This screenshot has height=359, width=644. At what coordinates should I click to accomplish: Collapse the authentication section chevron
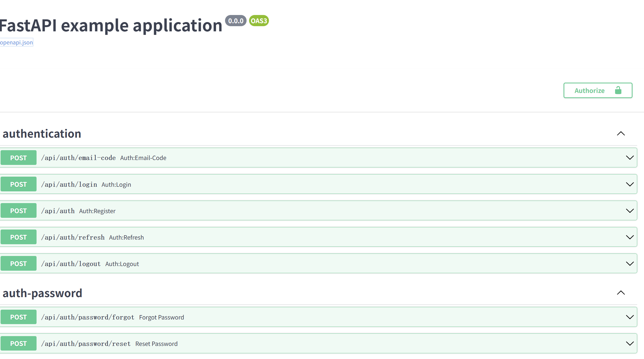[621, 134]
